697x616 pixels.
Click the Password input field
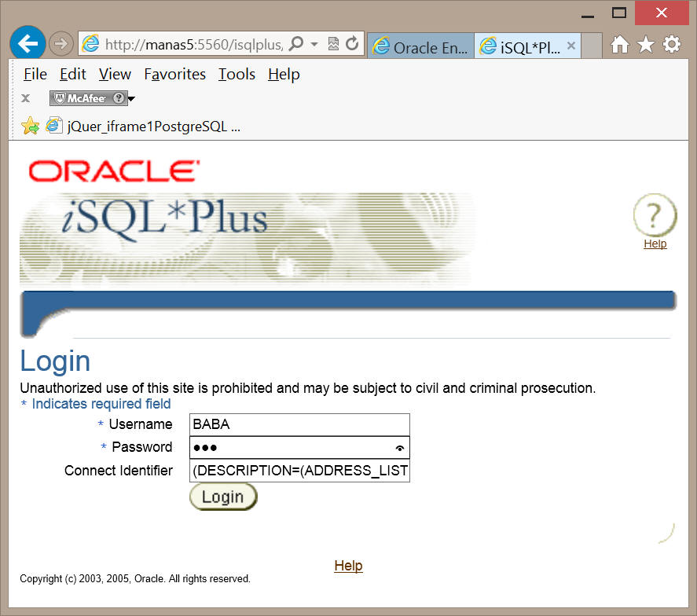coord(299,448)
